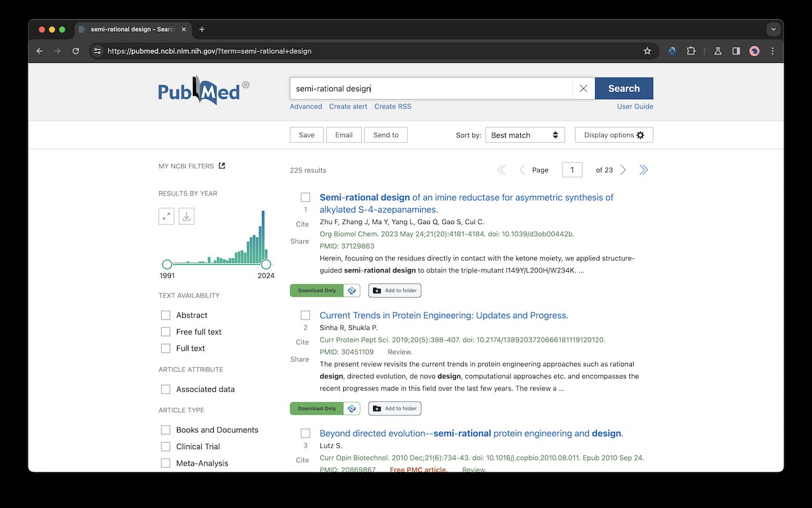Image resolution: width=812 pixels, height=508 pixels.
Task: Click Cite for result 1
Action: (302, 224)
